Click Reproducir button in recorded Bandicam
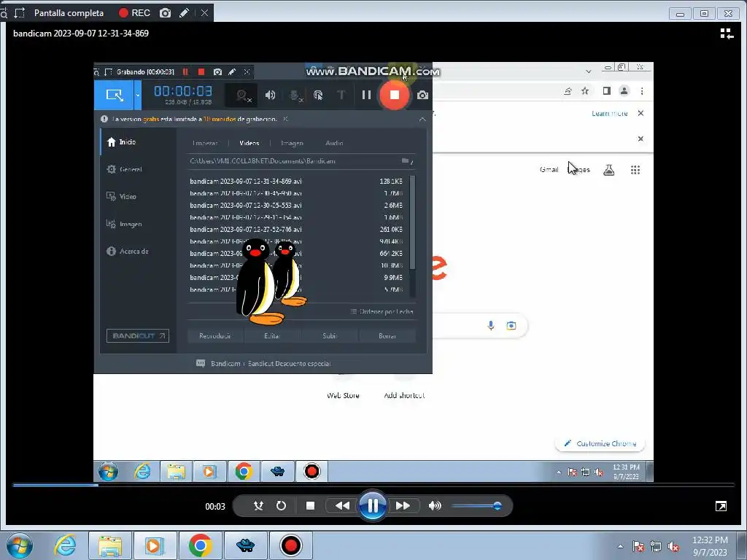The image size is (747, 560). pos(215,335)
